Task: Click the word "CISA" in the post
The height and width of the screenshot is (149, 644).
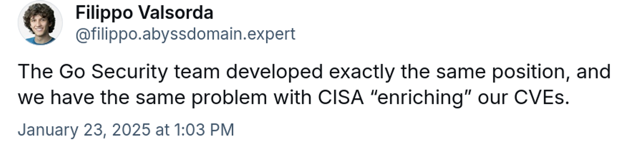Action: [341, 98]
